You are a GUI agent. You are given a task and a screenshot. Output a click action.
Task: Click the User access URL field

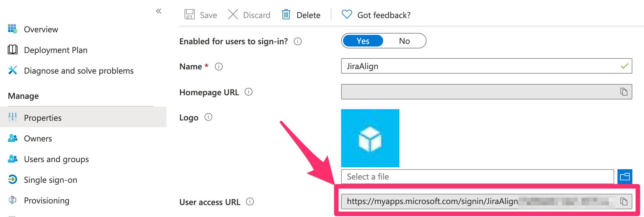point(486,201)
